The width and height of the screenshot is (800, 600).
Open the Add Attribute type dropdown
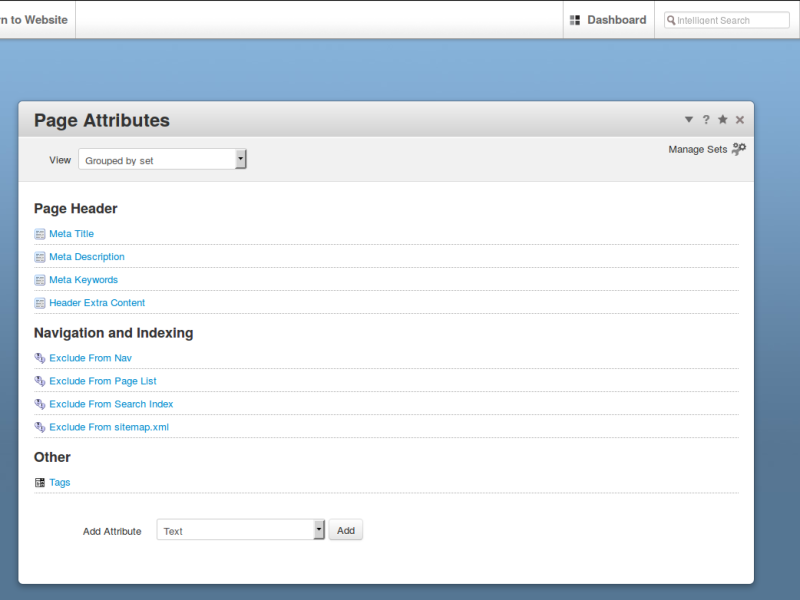tap(240, 530)
